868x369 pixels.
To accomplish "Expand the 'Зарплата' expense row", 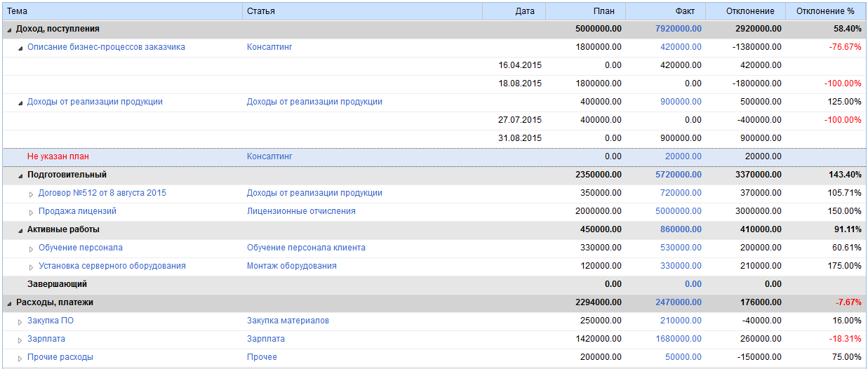I will (20, 340).
